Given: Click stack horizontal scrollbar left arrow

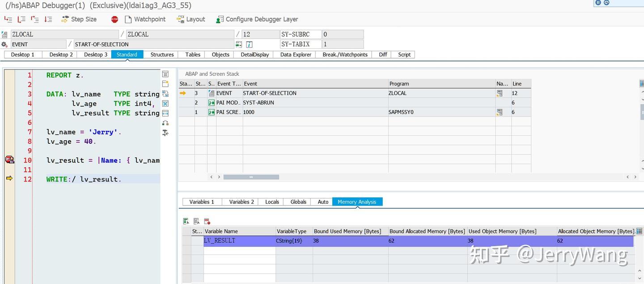Looking at the screenshot, I should pyautogui.click(x=212, y=177).
